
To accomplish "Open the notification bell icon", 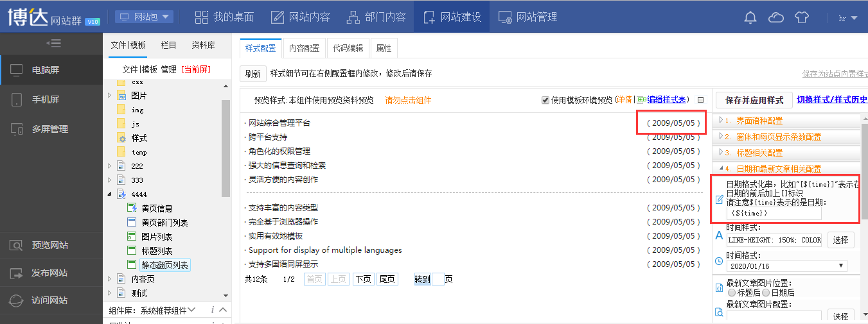I will pos(750,17).
